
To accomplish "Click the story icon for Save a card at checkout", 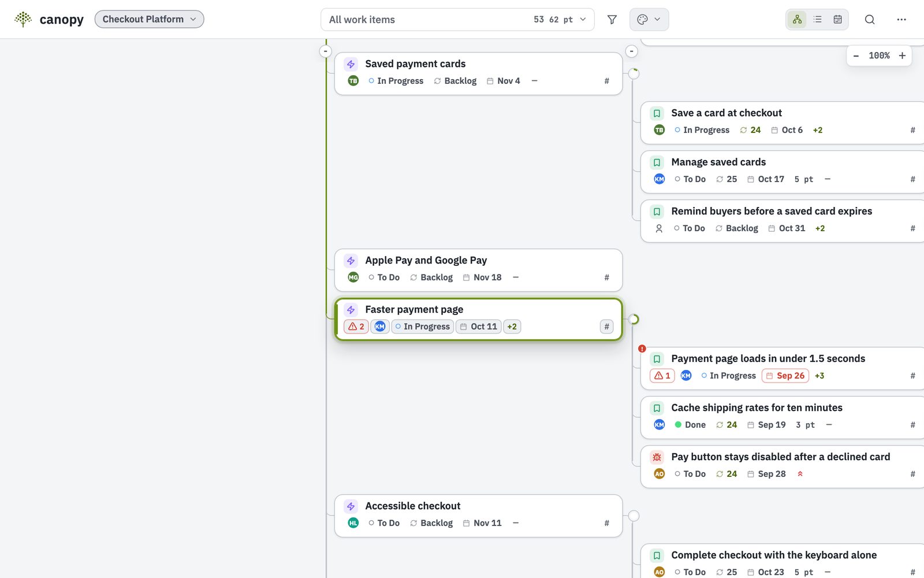I will click(x=657, y=113).
